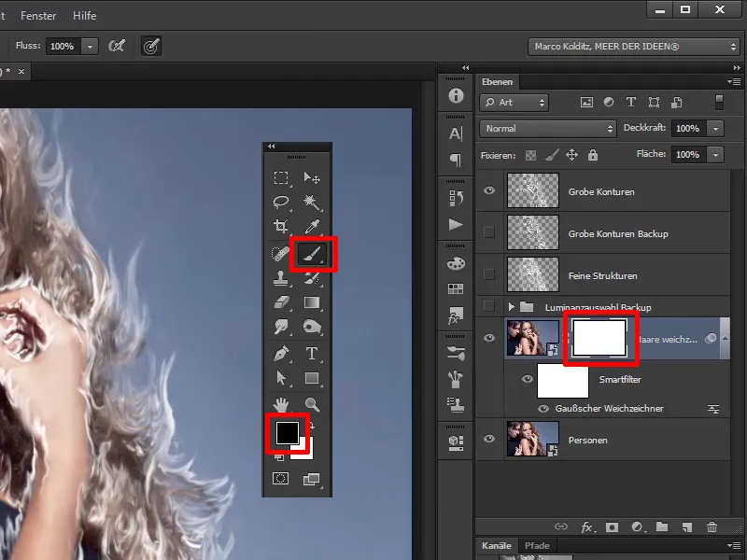Change the screen mode
Screen dimensions: 747x560
(312, 479)
